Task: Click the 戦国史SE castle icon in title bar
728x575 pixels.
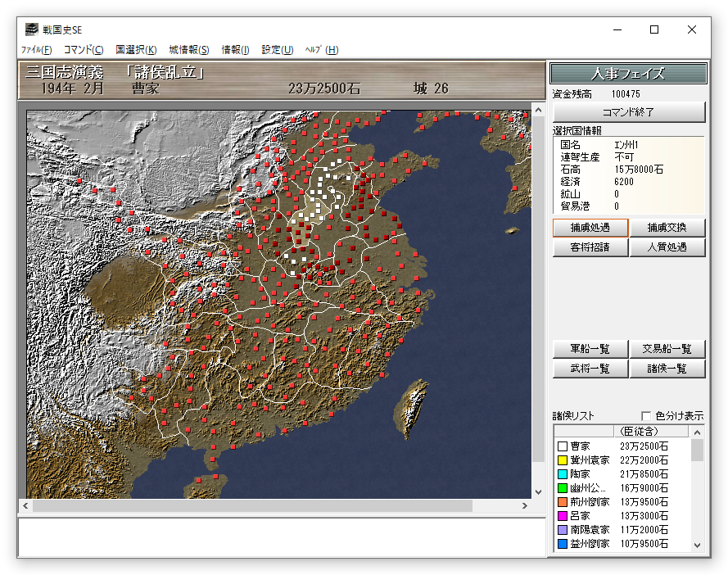Action: click(30, 29)
